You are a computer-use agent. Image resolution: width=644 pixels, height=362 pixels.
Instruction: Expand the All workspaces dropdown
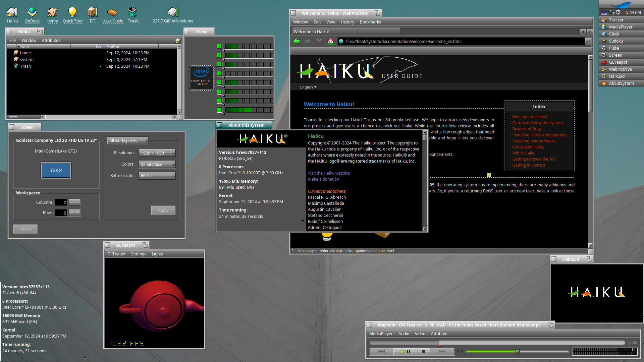127,140
